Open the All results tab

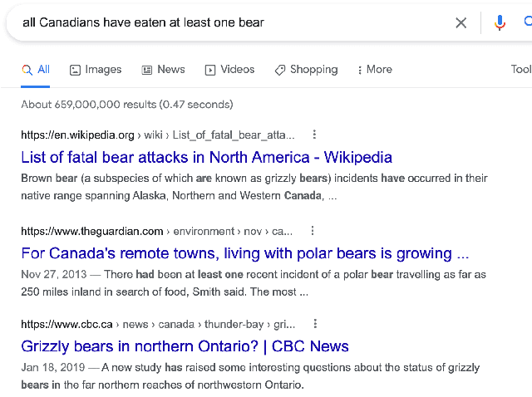36,70
